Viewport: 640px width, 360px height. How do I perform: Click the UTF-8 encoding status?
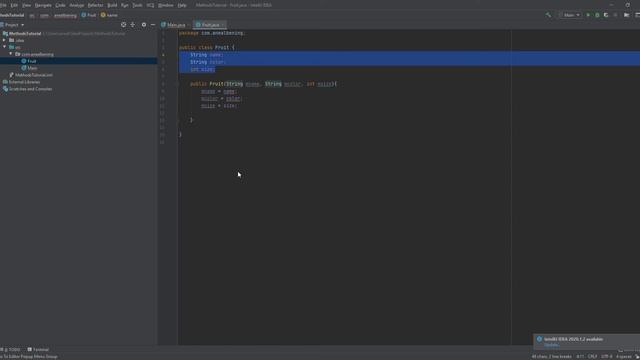pyautogui.click(x=607, y=357)
